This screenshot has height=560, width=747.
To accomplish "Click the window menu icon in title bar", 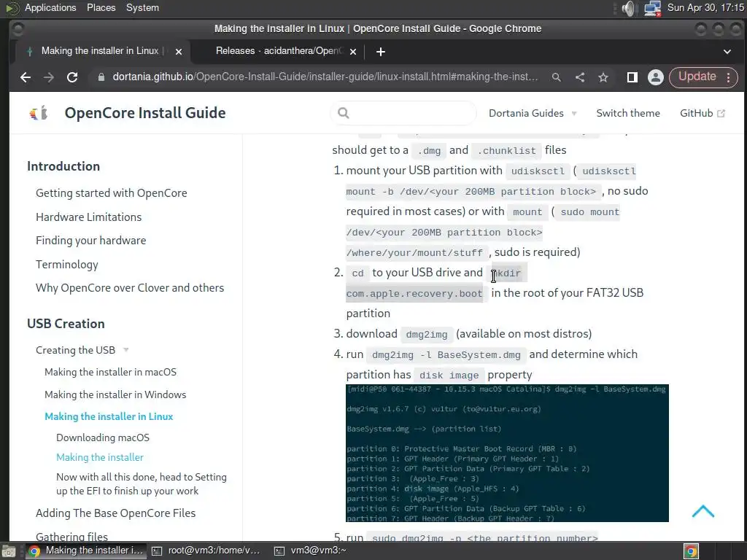I will pyautogui.click(x=18, y=29).
